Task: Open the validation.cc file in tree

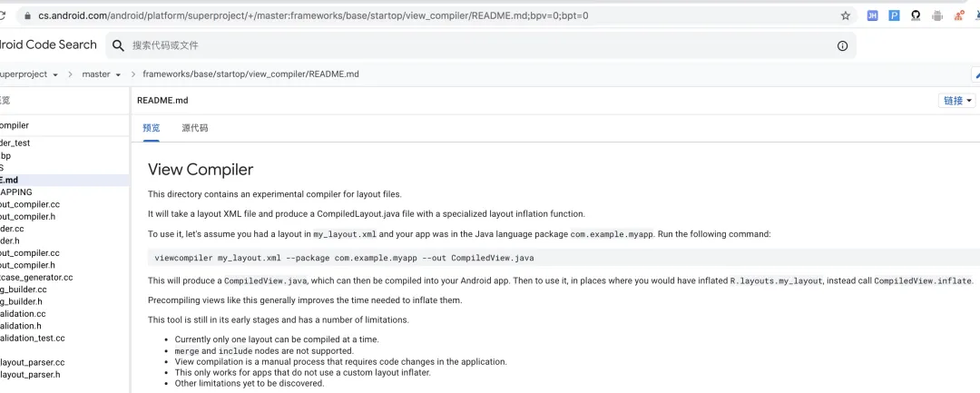Action: (x=23, y=314)
